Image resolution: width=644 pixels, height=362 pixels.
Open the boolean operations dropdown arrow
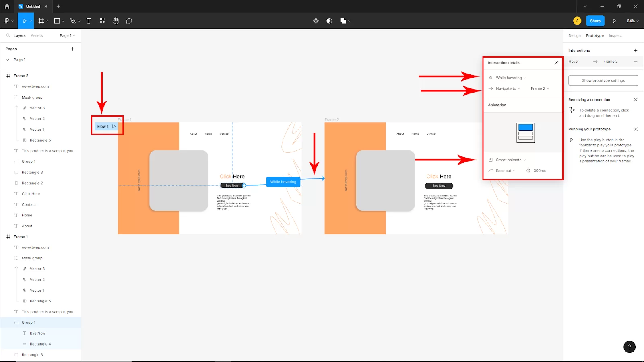pos(349,21)
